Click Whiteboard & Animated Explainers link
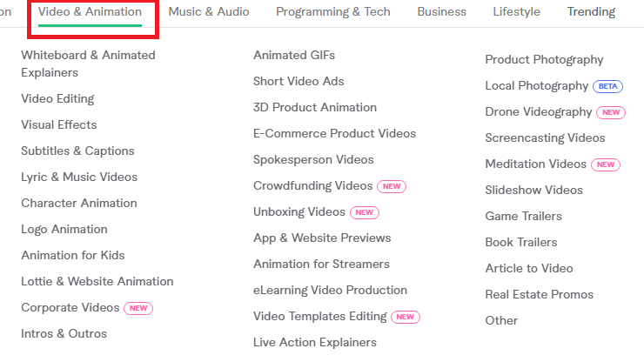 pos(88,64)
